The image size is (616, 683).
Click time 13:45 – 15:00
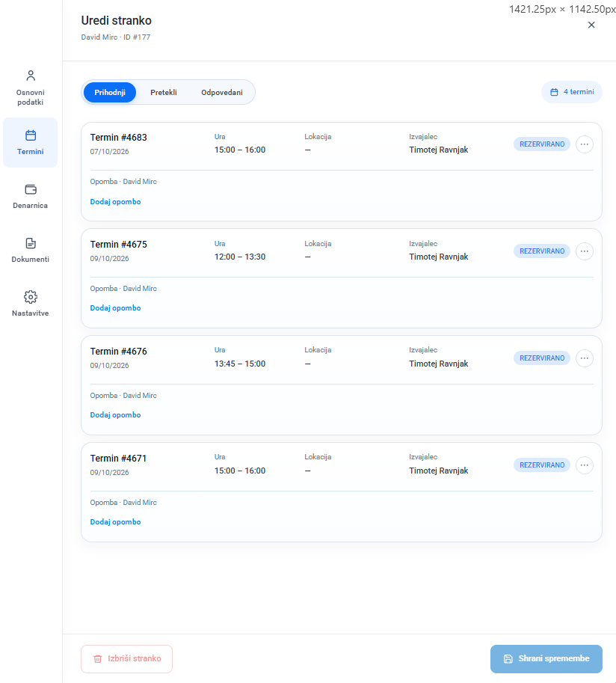click(240, 364)
